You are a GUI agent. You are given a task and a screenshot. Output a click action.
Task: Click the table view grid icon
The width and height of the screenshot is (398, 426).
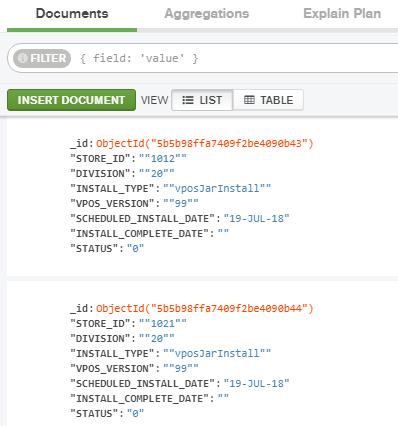pyautogui.click(x=249, y=100)
